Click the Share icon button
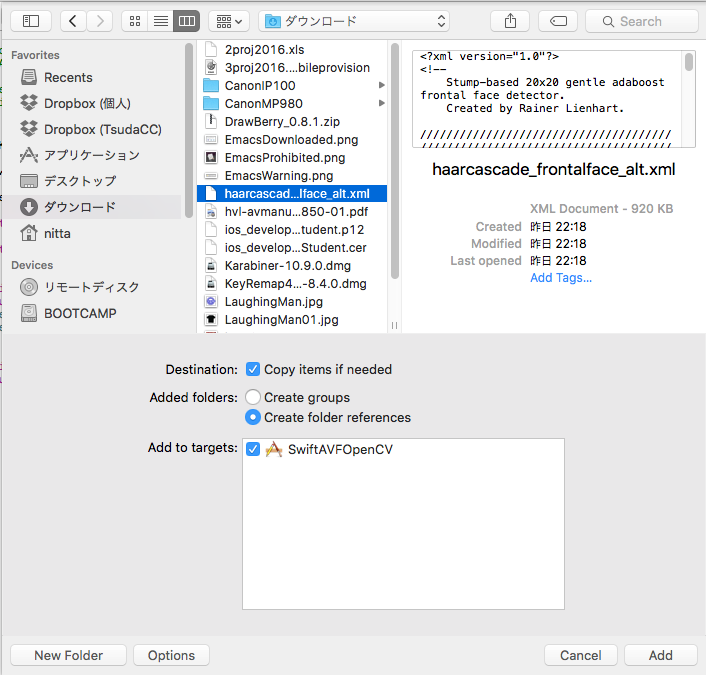Screen dimensions: 706x675 pyautogui.click(x=510, y=20)
